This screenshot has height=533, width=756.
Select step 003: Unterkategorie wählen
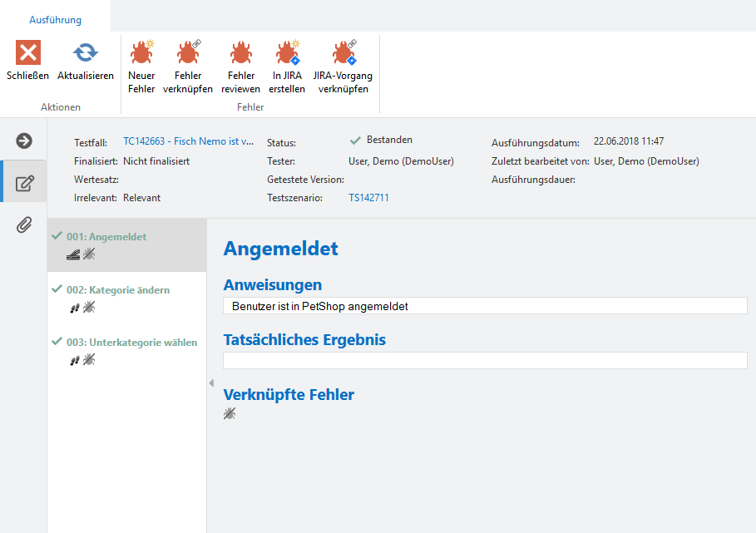(131, 343)
